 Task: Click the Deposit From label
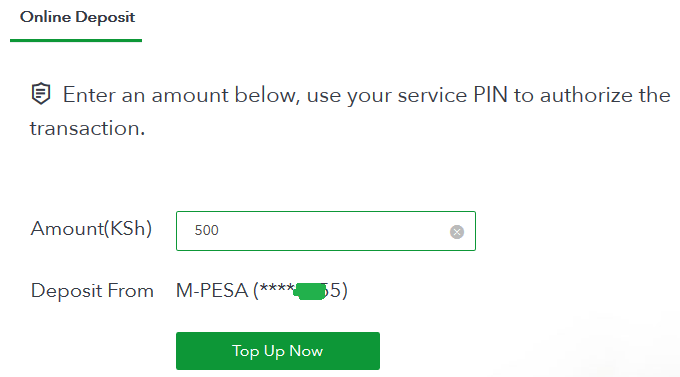pos(92,291)
